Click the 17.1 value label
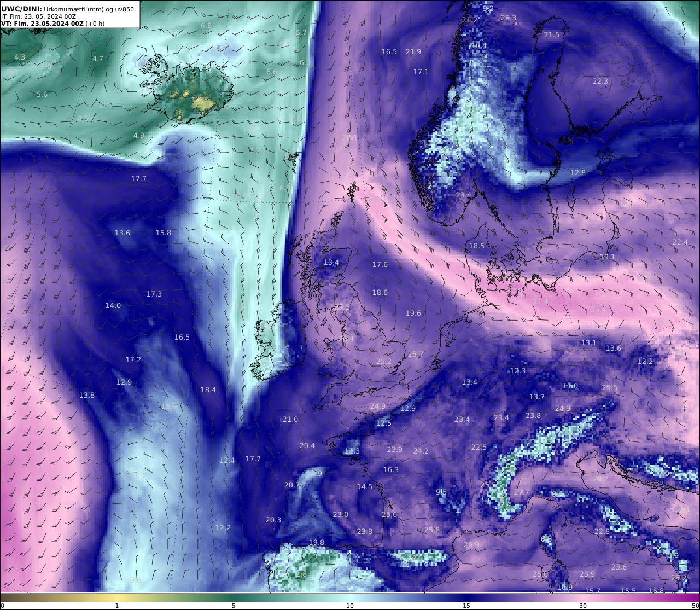The height and width of the screenshot is (610, 700). point(421,72)
